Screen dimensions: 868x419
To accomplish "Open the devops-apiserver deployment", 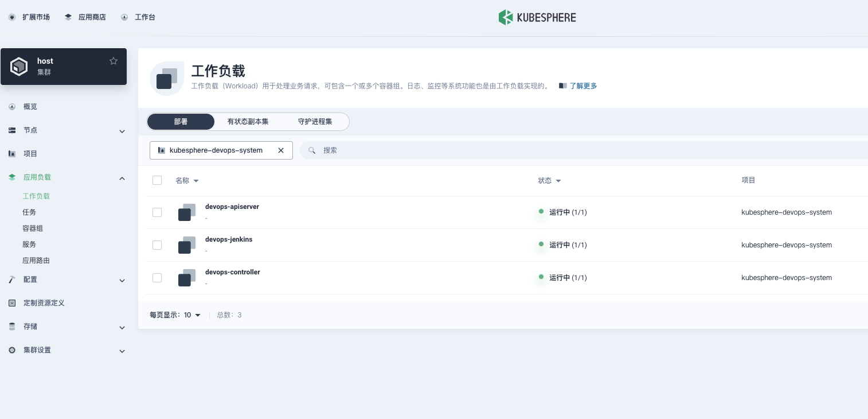I will [x=232, y=207].
